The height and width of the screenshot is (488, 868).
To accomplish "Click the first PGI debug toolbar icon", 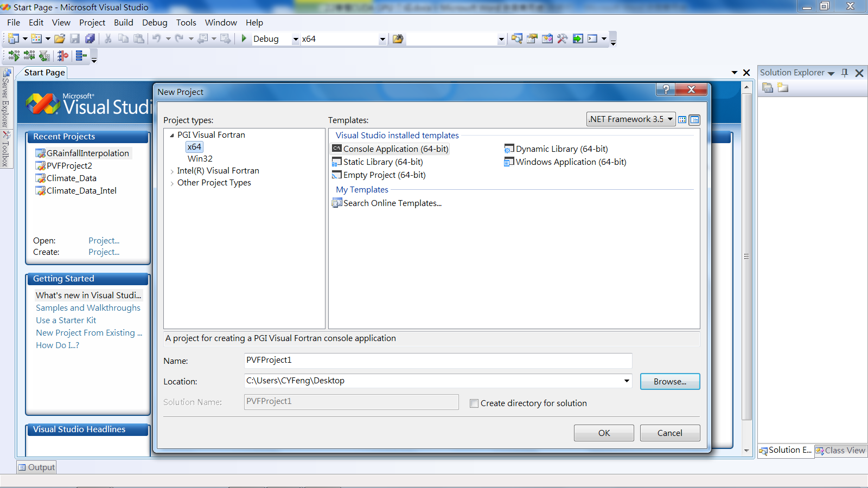I will pos(14,56).
